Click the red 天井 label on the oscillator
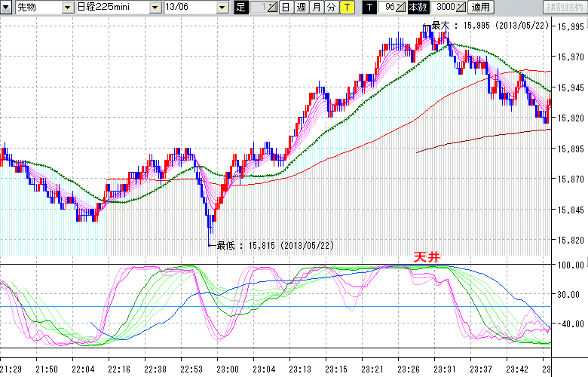Screen dimensions: 588x377 [426, 257]
